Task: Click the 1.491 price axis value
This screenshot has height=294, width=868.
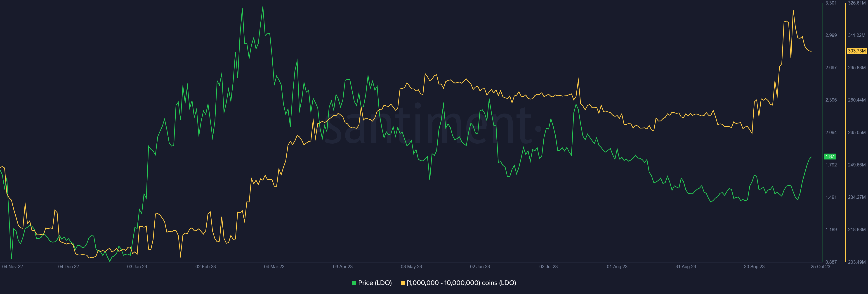Action: coord(831,197)
